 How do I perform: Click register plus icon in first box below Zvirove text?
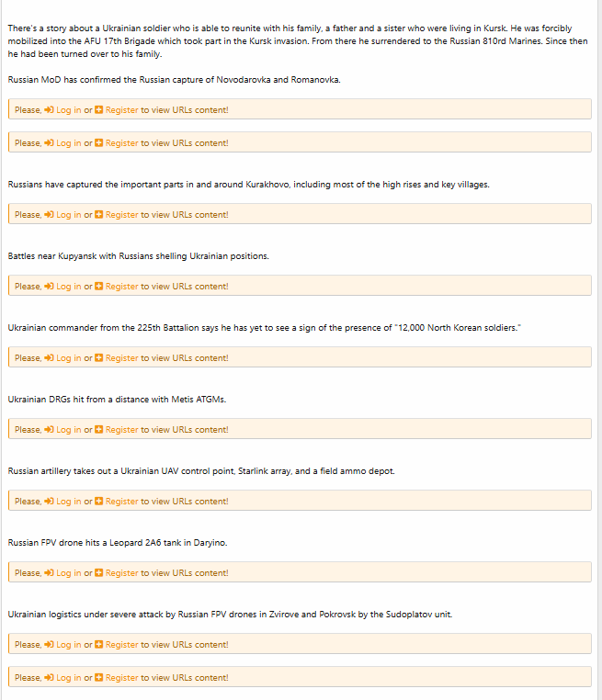[x=99, y=645]
